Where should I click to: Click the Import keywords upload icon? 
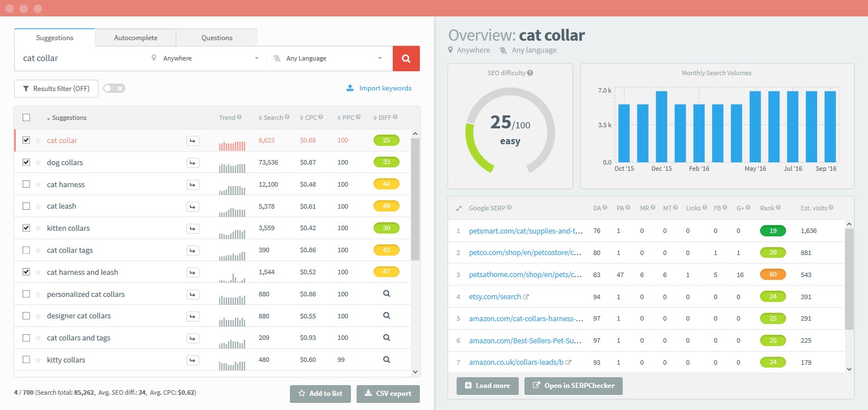[x=350, y=88]
